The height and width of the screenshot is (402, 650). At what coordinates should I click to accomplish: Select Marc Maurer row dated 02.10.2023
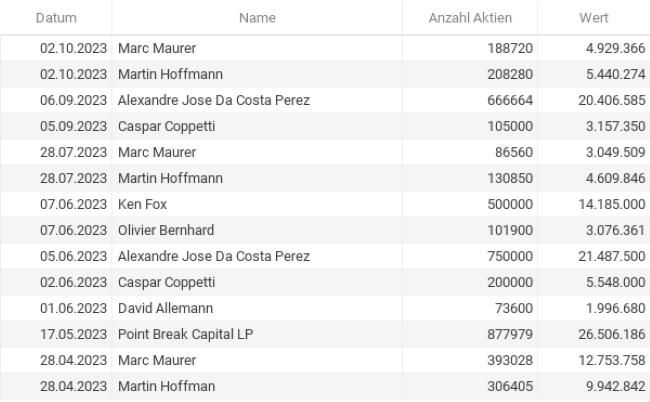click(325, 48)
